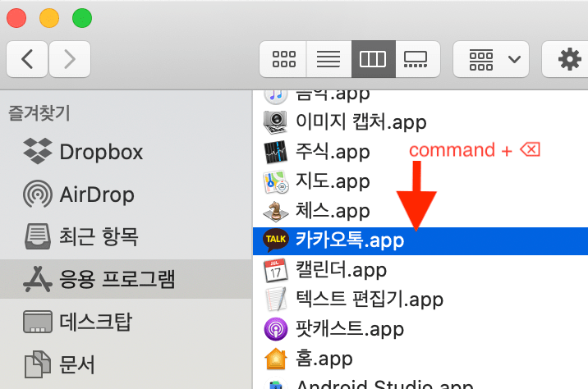Open AirDrop from the sidebar

pyautogui.click(x=97, y=194)
